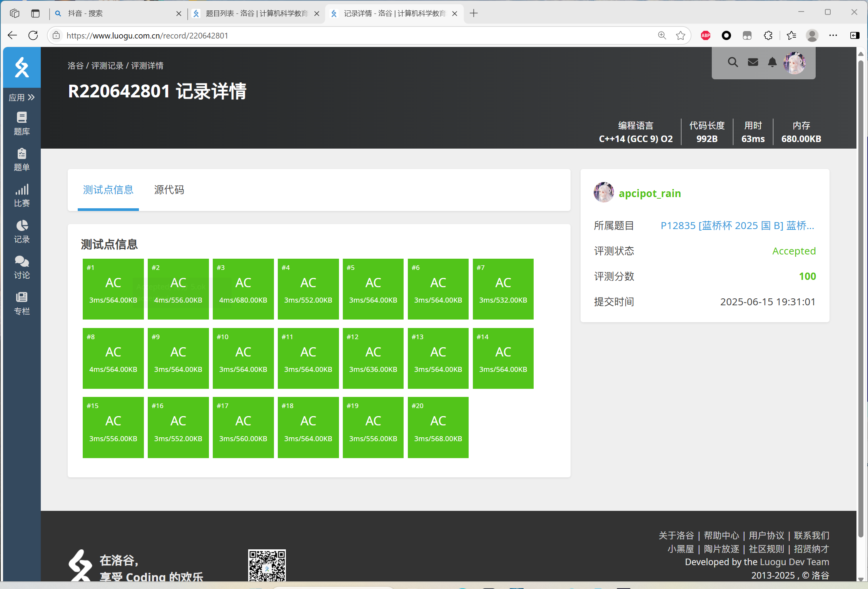This screenshot has height=589, width=868.
Task: Open the mail messages envelope icon
Action: coord(753,62)
